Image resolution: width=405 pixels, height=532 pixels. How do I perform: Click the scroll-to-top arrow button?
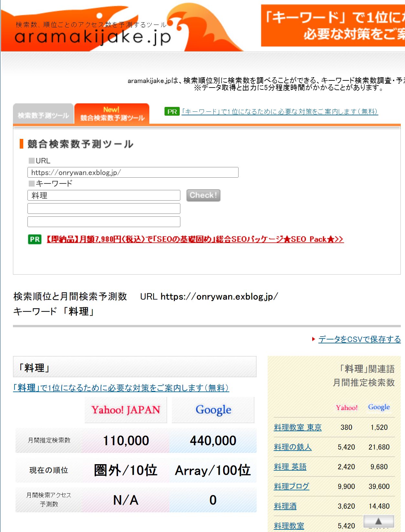378,521
